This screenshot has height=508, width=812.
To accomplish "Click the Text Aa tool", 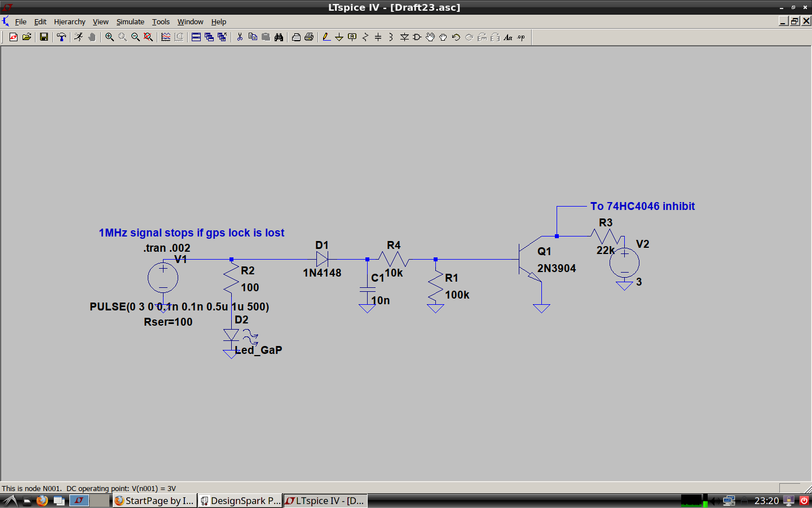I will [508, 37].
